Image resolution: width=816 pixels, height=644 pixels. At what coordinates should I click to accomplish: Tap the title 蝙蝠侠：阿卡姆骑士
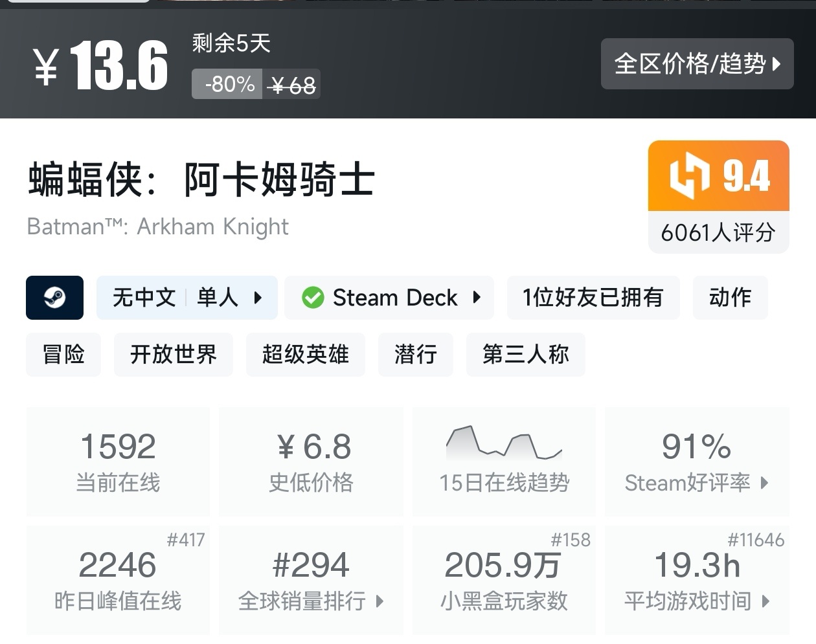pos(201,179)
